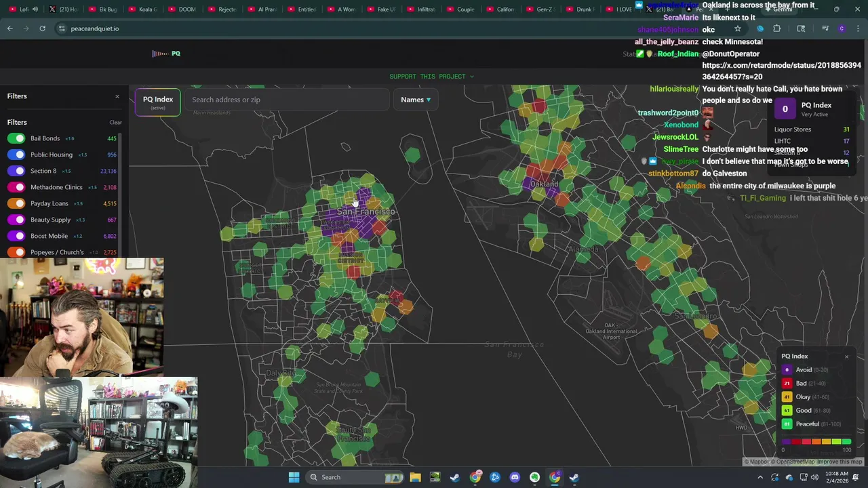Click the legend 0–100 color gradient bar
868x488 pixels.
pos(816,442)
